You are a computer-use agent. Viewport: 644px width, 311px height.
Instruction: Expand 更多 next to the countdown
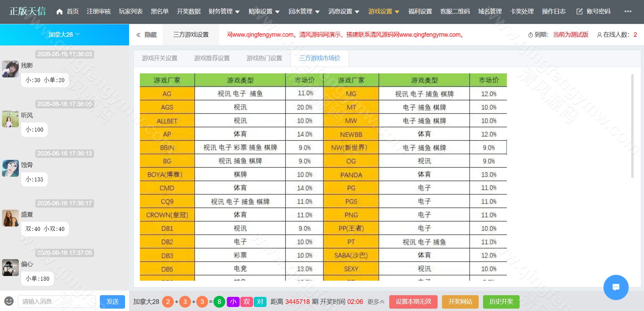click(376, 302)
